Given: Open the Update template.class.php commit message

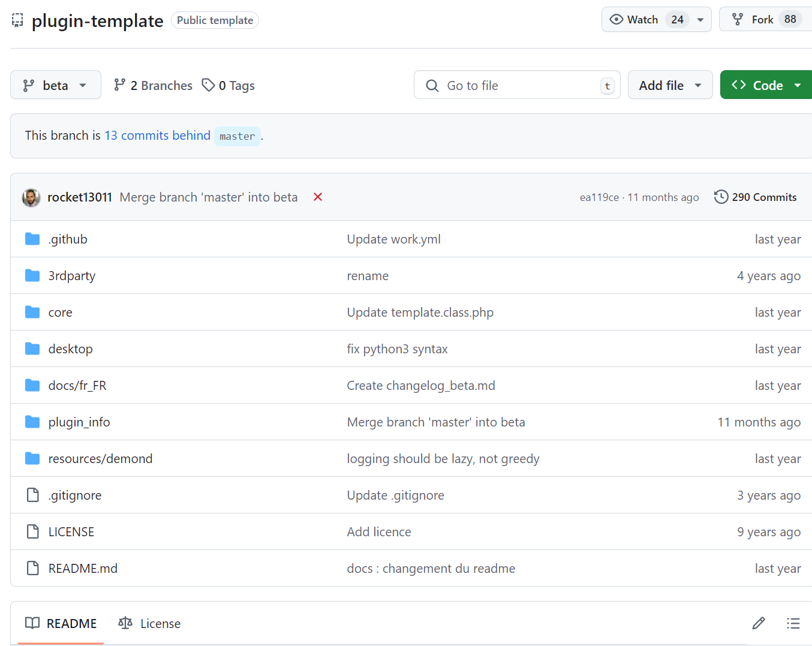Looking at the screenshot, I should (420, 313).
